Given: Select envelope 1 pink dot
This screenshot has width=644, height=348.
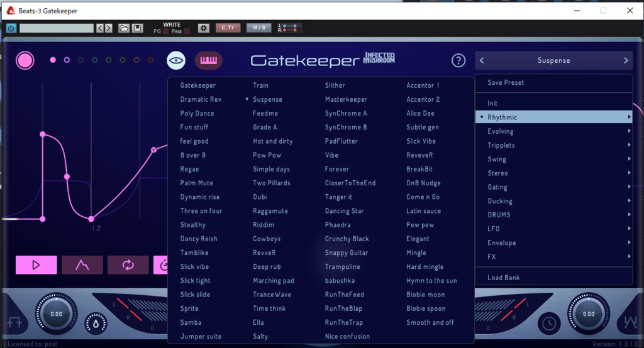Looking at the screenshot, I should (x=53, y=60).
